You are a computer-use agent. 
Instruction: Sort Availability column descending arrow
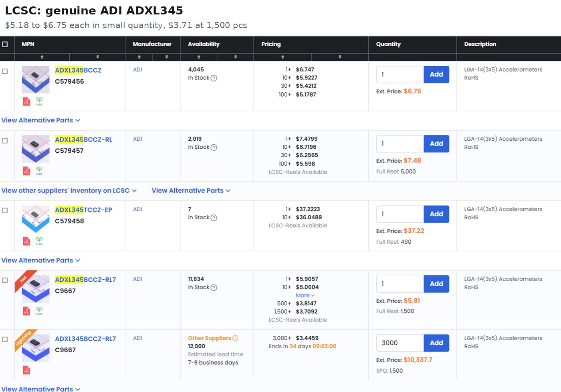click(236, 57)
